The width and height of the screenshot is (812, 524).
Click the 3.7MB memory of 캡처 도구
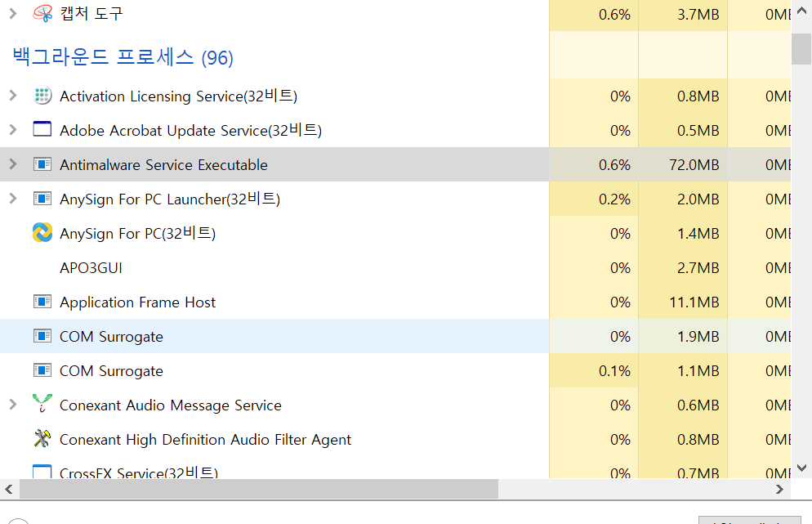pyautogui.click(x=698, y=14)
